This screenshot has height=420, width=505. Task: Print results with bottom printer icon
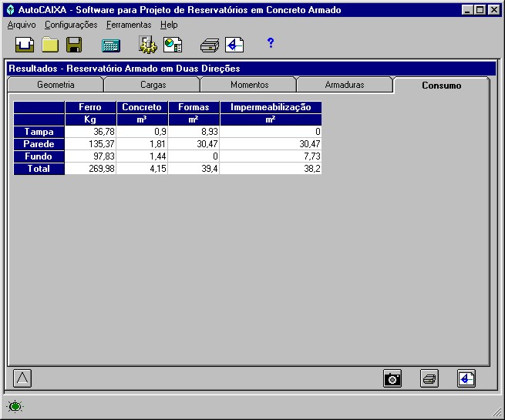click(x=429, y=378)
